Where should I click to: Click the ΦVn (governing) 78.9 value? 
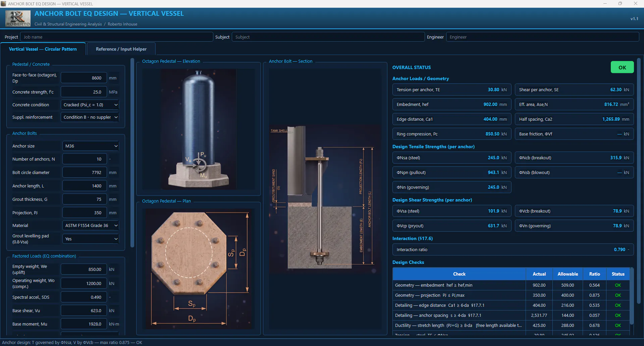(617, 226)
